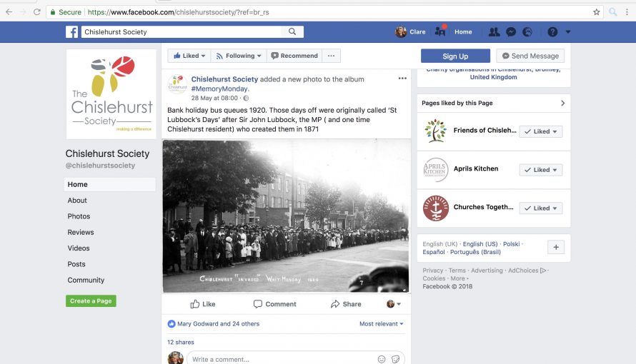636x364 pixels.
Task: Click the Comment button on the post
Action: click(x=274, y=304)
